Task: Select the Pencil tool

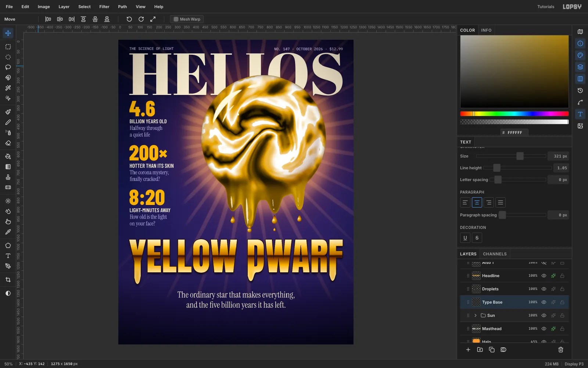Action: (8, 122)
